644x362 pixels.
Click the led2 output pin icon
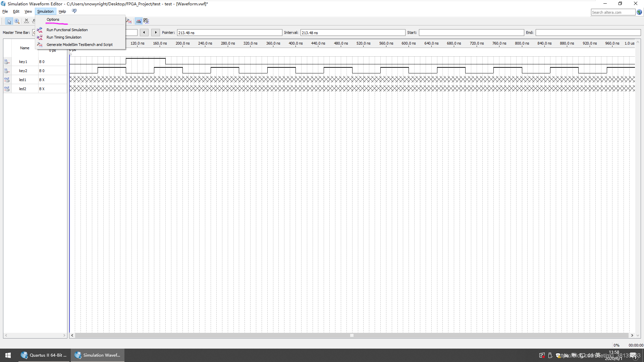(x=7, y=89)
